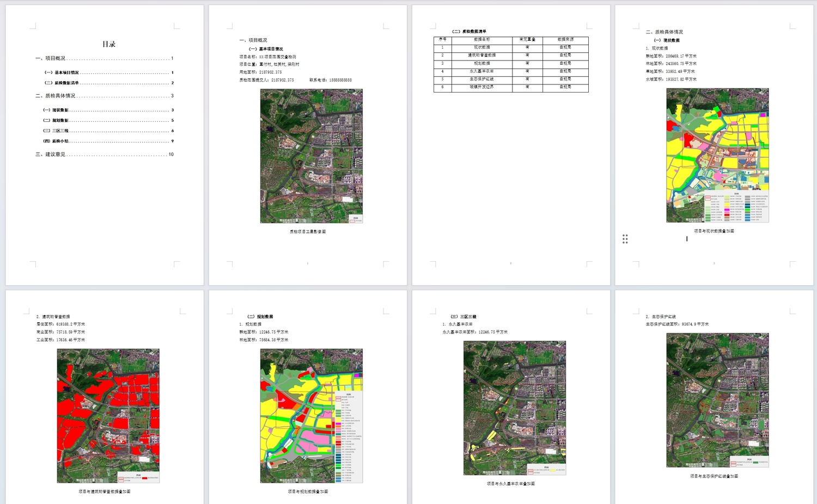Click the 项目与现状数据叠加图 caption
The height and width of the screenshot is (504, 817).
coord(714,231)
